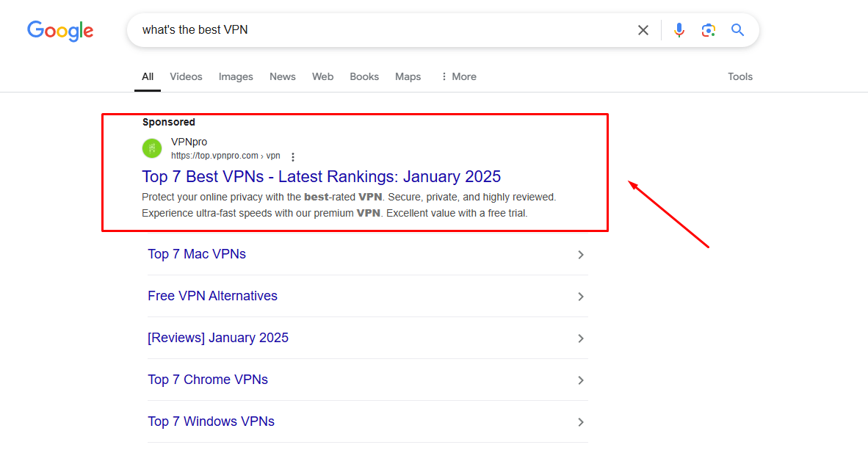This screenshot has width=868, height=467.
Task: Expand the Top 7 Mac VPNs chevron
Action: click(x=580, y=255)
